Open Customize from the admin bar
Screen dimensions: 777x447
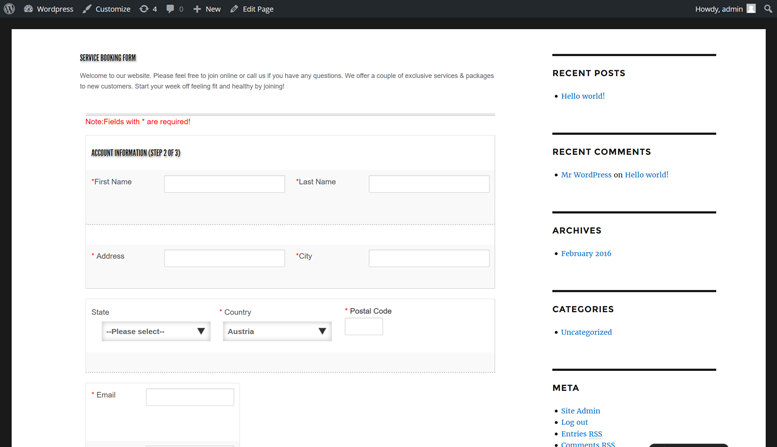point(107,9)
